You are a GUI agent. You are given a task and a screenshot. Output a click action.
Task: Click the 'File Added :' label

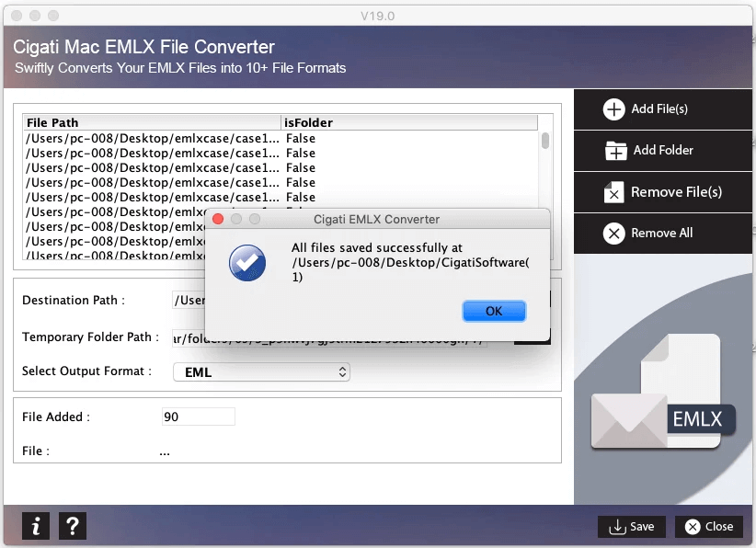56,417
